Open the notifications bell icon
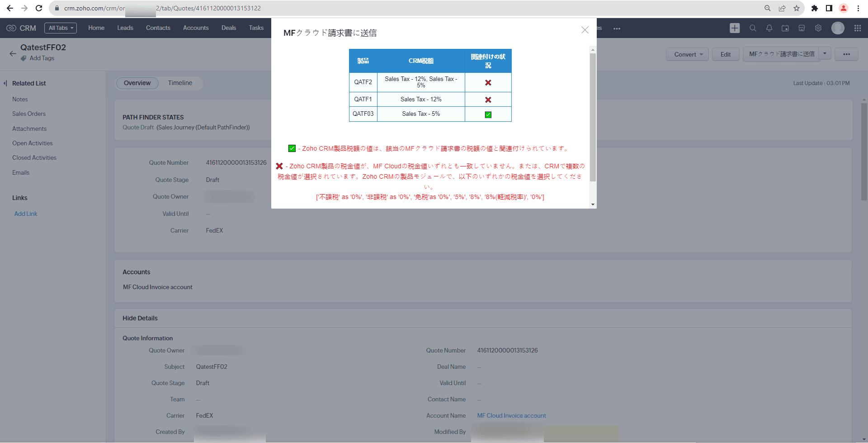The height and width of the screenshot is (443, 868). click(769, 28)
